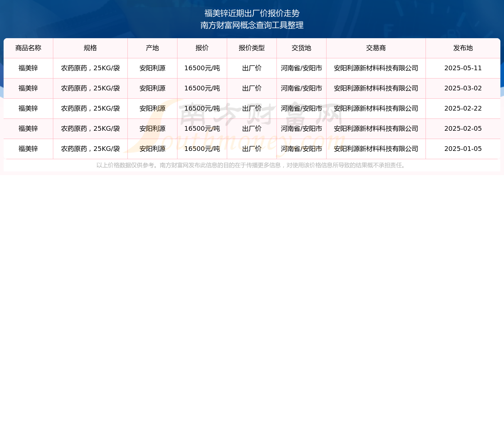This screenshot has height=434, width=504.
Task: Click the 16500元/吨 price in 2025-01-05 row
Action: click(202, 149)
